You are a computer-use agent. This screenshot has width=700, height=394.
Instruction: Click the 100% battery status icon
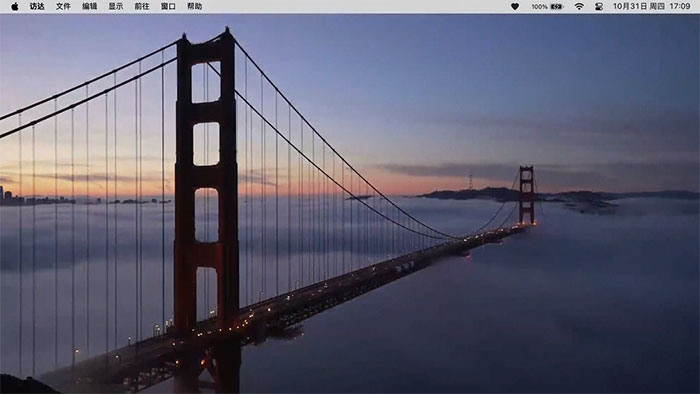547,6
